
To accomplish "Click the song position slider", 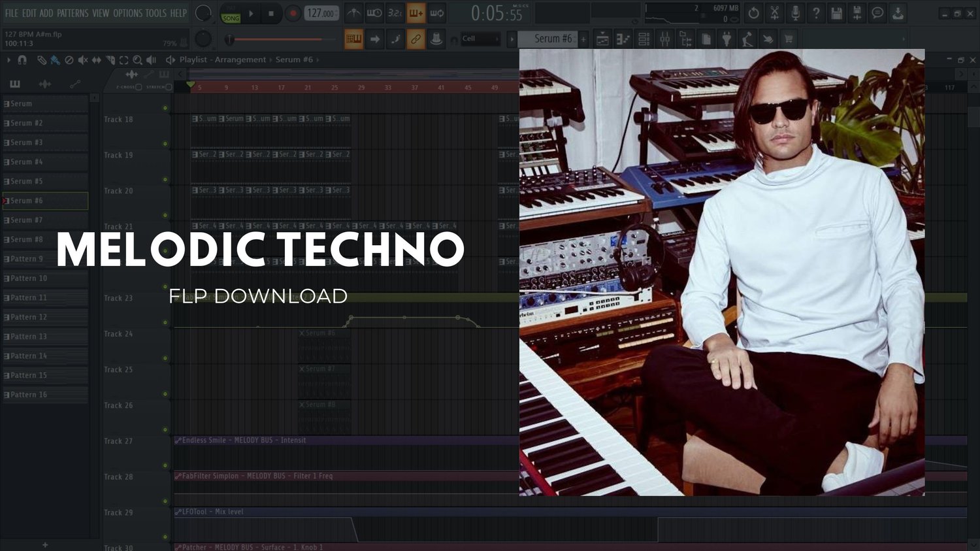I will pos(281,40).
